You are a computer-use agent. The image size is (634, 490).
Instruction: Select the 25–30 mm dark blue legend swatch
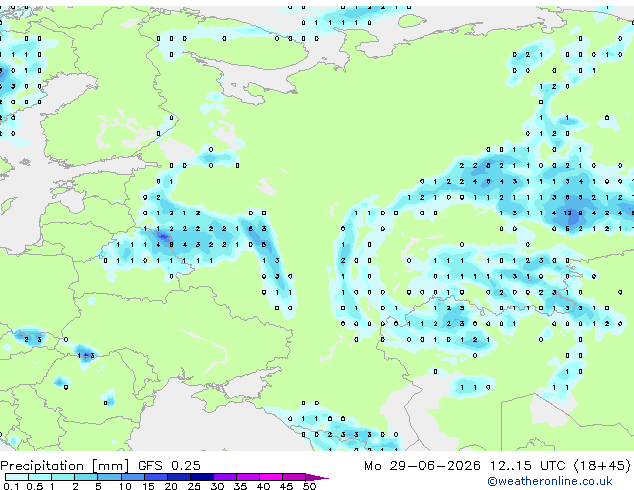pyautogui.click(x=202, y=477)
